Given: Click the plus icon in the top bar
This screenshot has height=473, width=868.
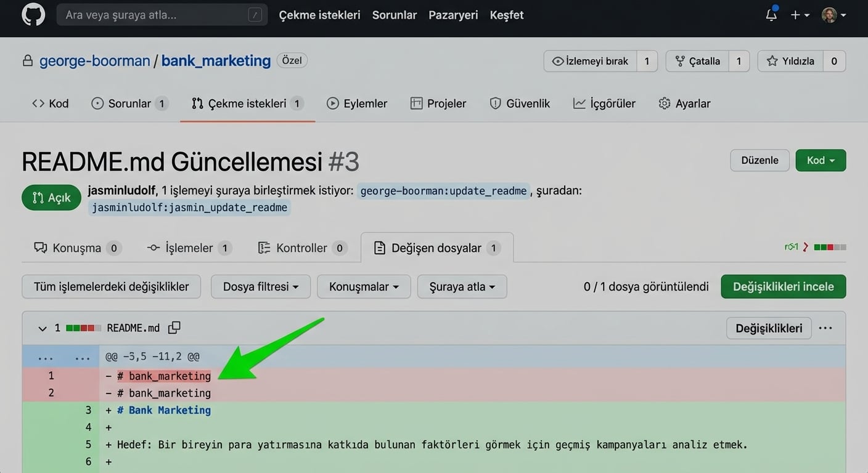Looking at the screenshot, I should tap(796, 15).
